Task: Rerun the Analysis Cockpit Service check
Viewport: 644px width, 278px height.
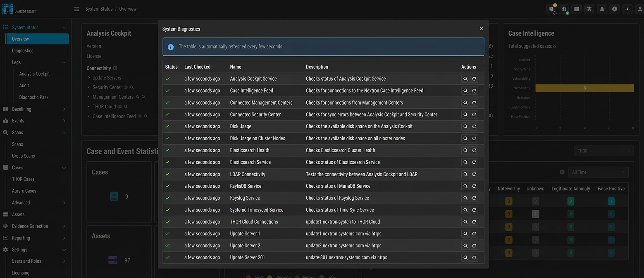Action: (x=474, y=79)
